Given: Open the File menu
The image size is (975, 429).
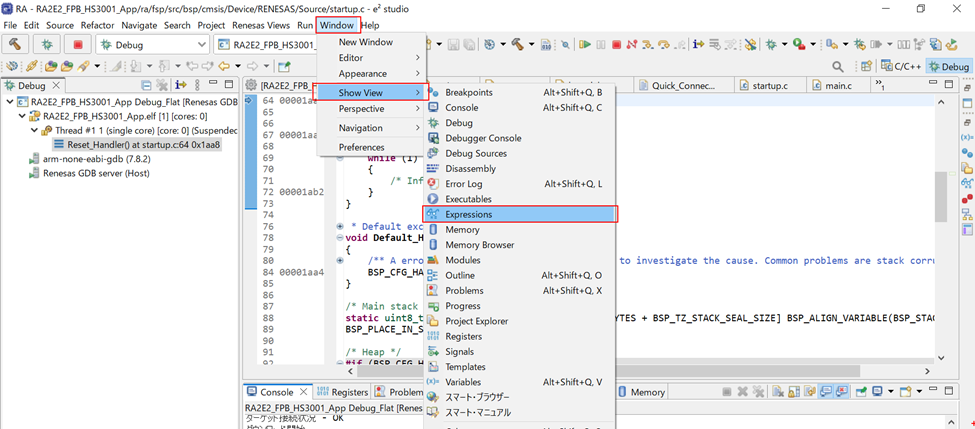Looking at the screenshot, I should point(10,25).
